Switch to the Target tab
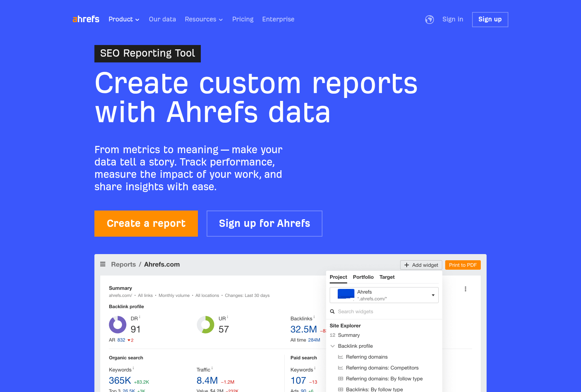Screen dimensions: 581x392 point(387,277)
